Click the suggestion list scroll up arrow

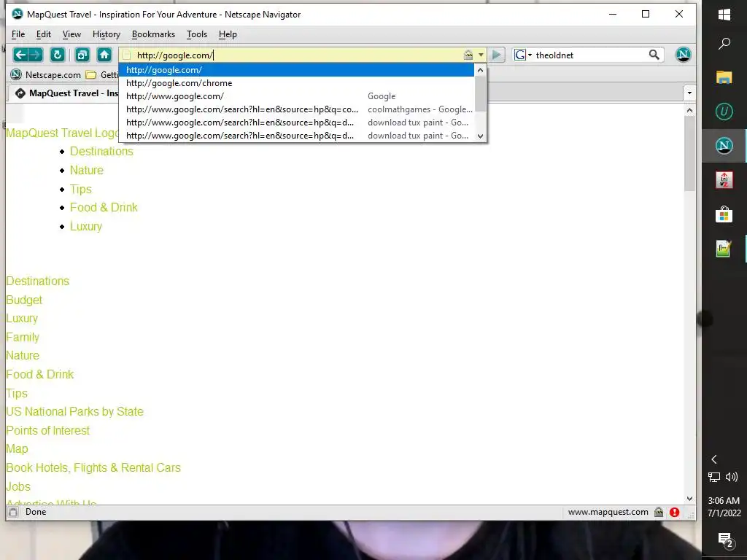[480, 70]
